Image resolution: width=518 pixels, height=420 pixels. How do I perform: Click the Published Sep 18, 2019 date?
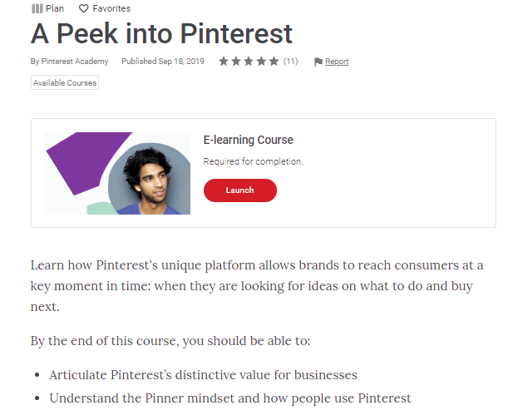(x=163, y=62)
